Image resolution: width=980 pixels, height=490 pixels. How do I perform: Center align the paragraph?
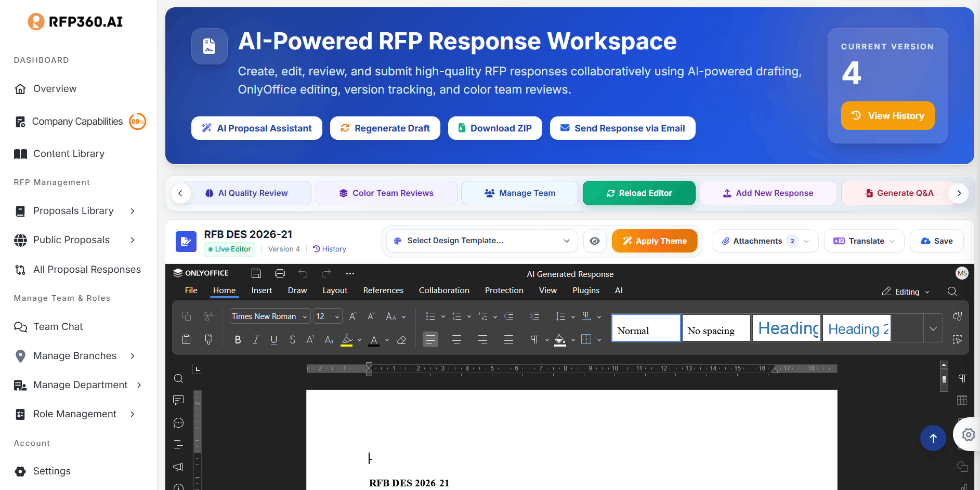point(456,340)
